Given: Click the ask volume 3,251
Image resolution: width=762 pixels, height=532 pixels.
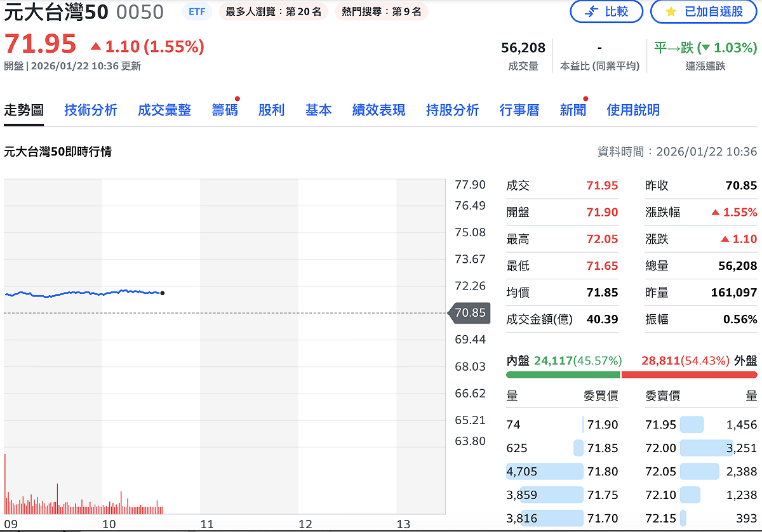Looking at the screenshot, I should [740, 448].
